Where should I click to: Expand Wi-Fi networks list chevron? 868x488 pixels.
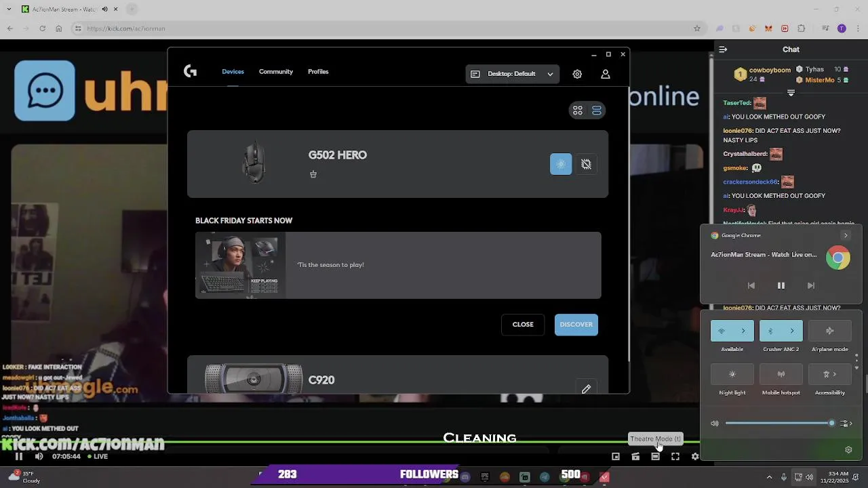(x=744, y=331)
